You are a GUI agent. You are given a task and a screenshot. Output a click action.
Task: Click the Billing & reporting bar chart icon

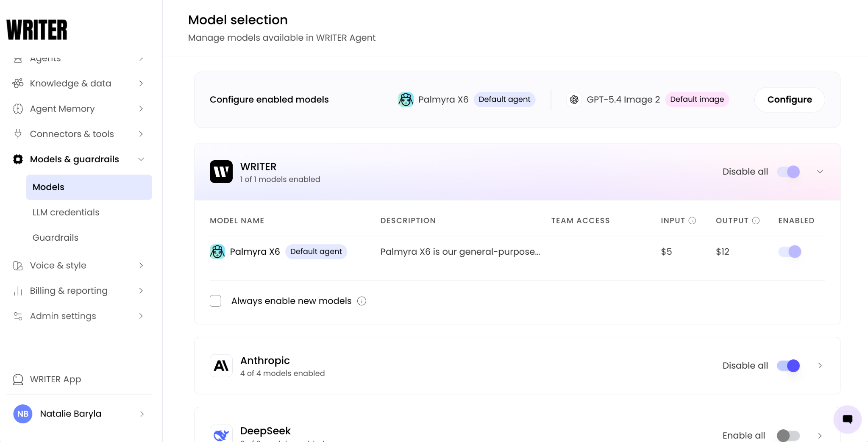18,291
